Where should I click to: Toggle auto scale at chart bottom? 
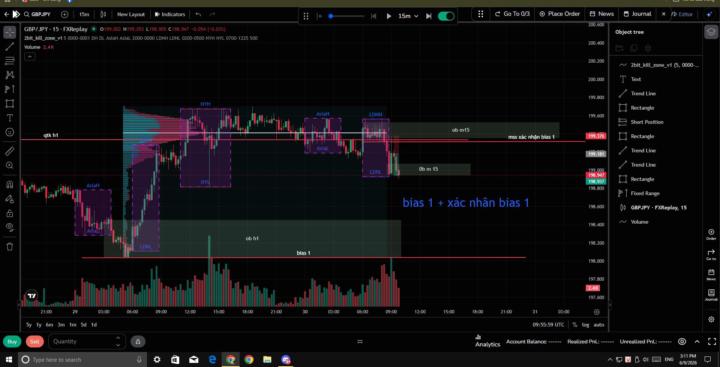[x=599, y=325]
